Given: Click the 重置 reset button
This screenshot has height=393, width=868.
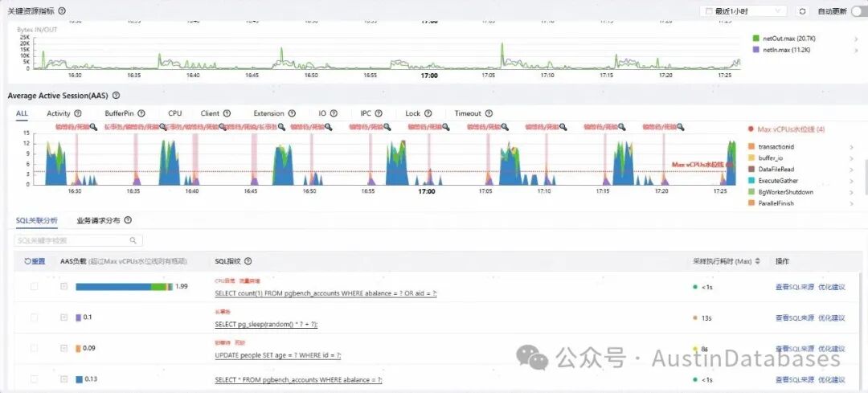Looking at the screenshot, I should click(35, 261).
